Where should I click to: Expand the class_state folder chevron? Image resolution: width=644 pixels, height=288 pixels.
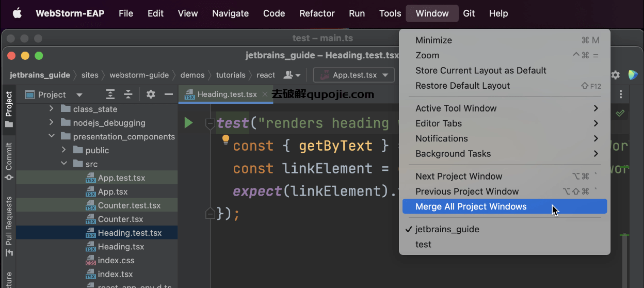[51, 109]
